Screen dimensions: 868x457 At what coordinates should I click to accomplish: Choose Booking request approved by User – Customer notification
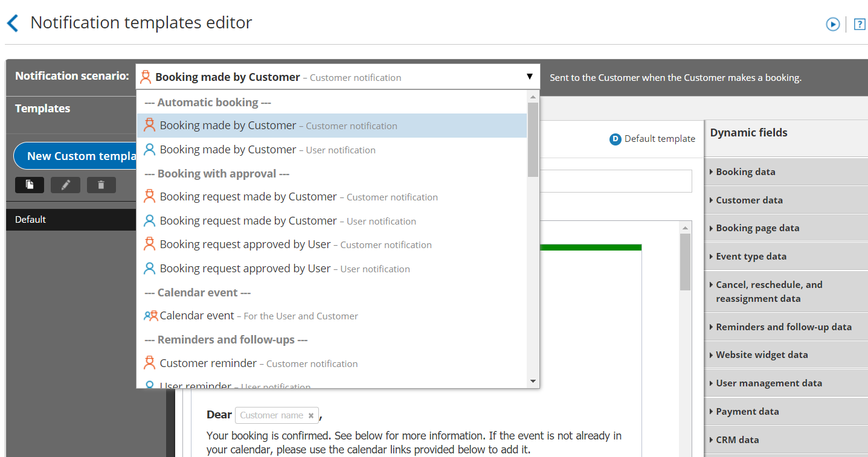pyautogui.click(x=295, y=244)
